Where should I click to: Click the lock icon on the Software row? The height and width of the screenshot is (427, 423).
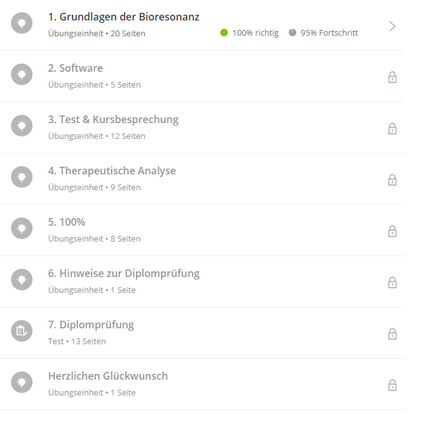392,77
